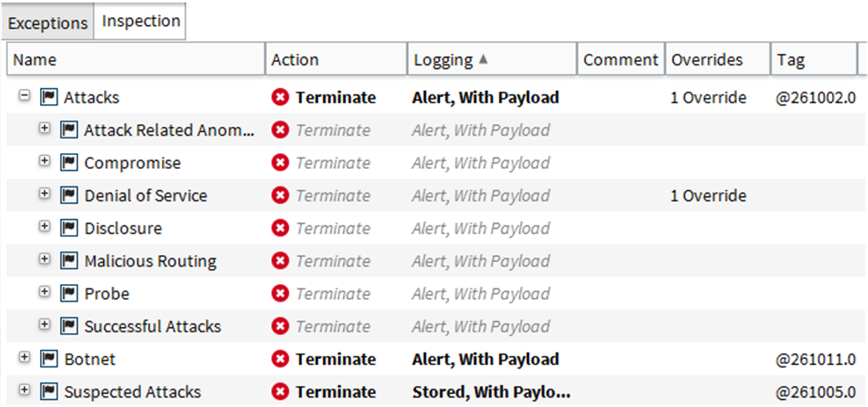Viewport: 868px width, 407px height.
Task: Click the flag icon next to Compromise
Action: point(69,162)
